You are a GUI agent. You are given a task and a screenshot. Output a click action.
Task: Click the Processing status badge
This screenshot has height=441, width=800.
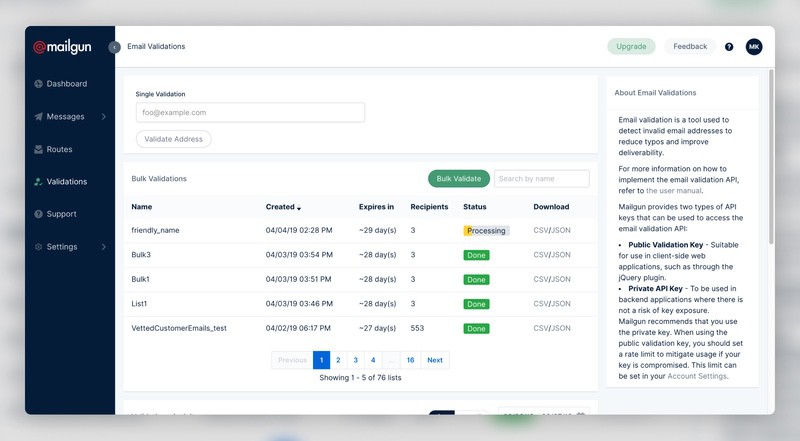pyautogui.click(x=486, y=231)
